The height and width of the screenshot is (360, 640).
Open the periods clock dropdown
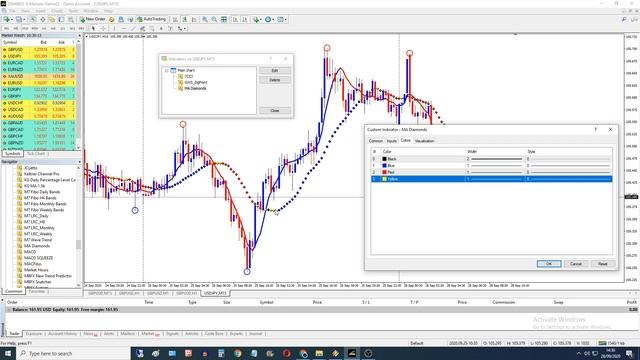click(x=269, y=19)
